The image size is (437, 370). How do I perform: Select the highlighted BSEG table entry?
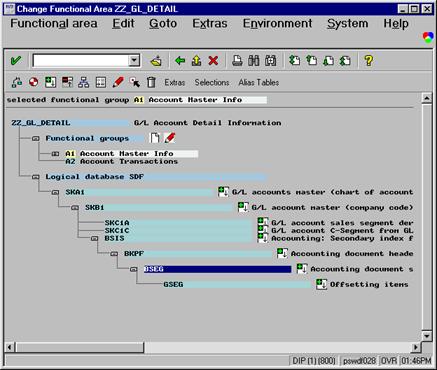click(x=217, y=269)
